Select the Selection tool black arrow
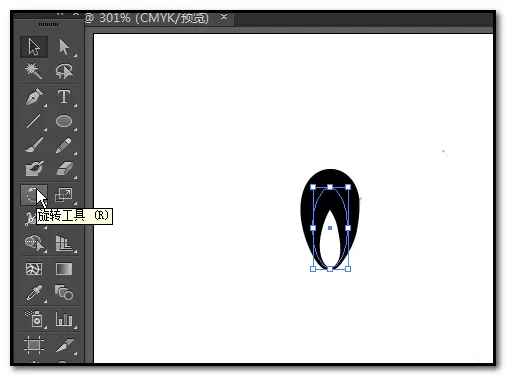This screenshot has height=377, width=507. click(x=34, y=47)
